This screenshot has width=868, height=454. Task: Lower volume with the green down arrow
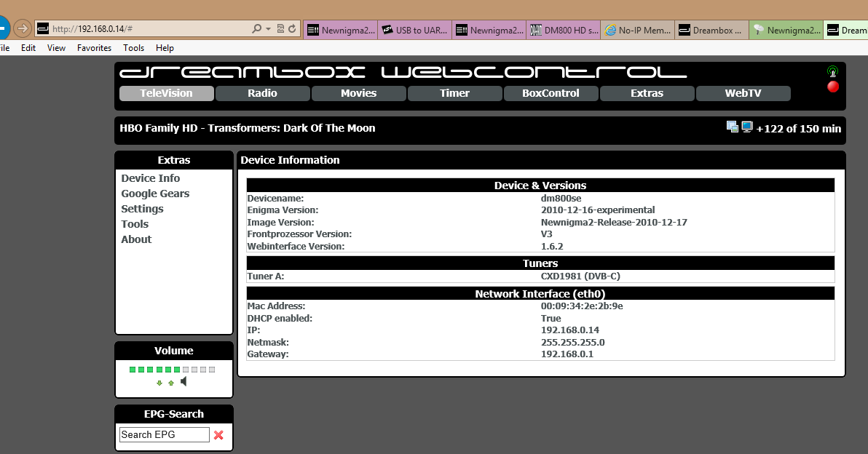pos(159,383)
